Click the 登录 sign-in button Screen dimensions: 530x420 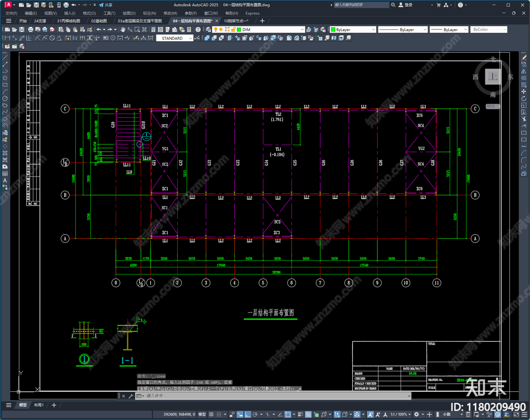tap(405, 5)
